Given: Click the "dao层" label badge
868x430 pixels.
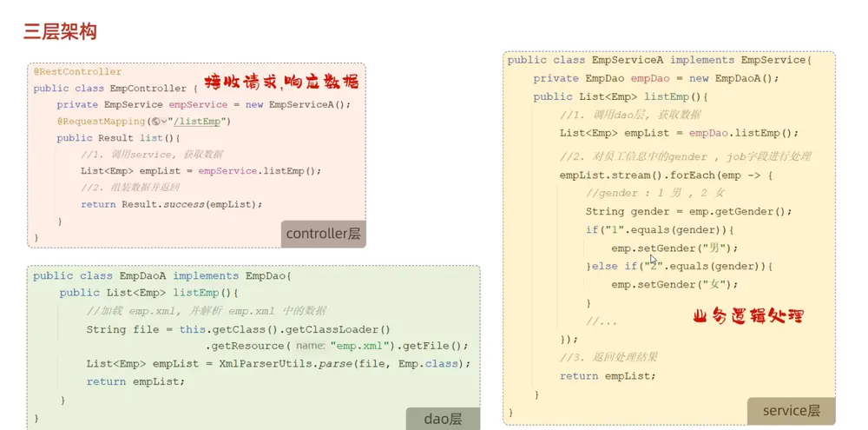Looking at the screenshot, I should click(x=443, y=419).
